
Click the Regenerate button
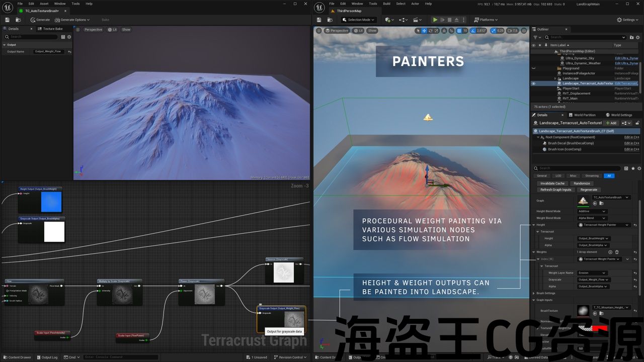(589, 190)
